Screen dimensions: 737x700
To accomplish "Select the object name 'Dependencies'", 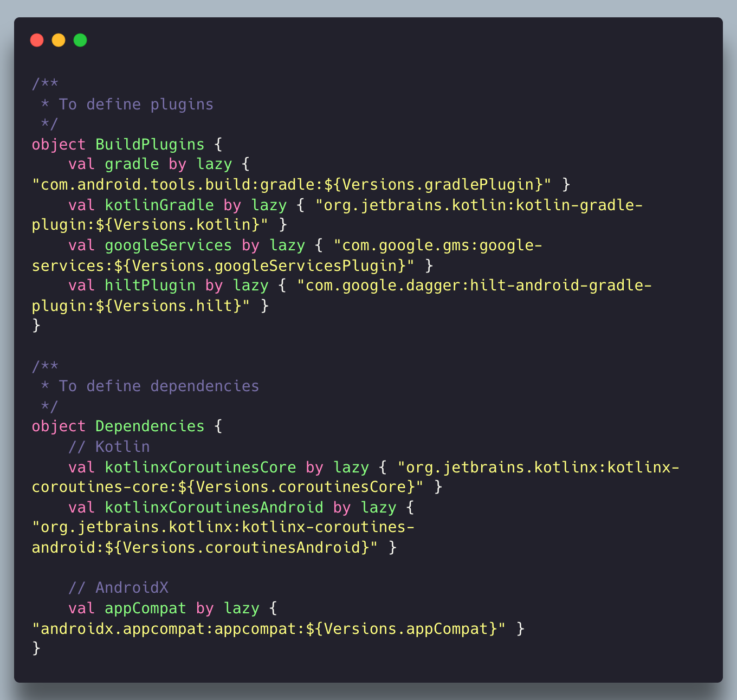I will point(150,426).
